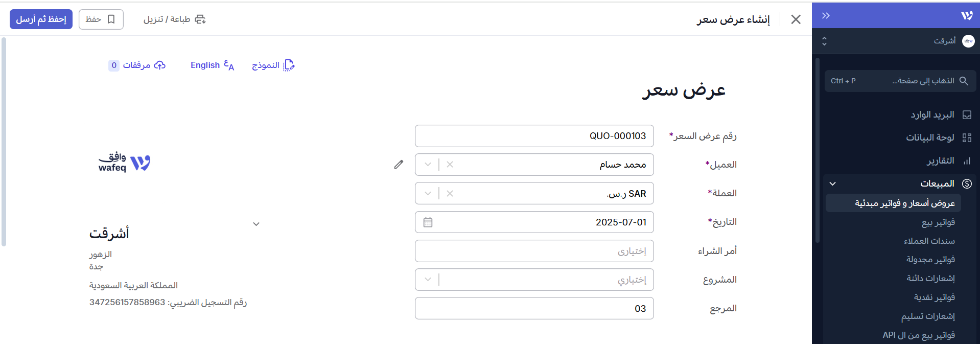Open the date picker calendar icon
The image size is (980, 344).
click(428, 222)
